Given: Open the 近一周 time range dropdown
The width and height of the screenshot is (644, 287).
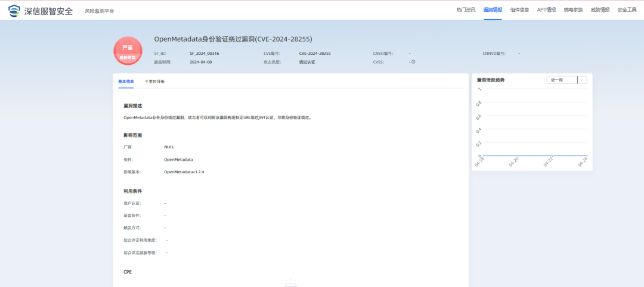Looking at the screenshot, I should (566, 80).
